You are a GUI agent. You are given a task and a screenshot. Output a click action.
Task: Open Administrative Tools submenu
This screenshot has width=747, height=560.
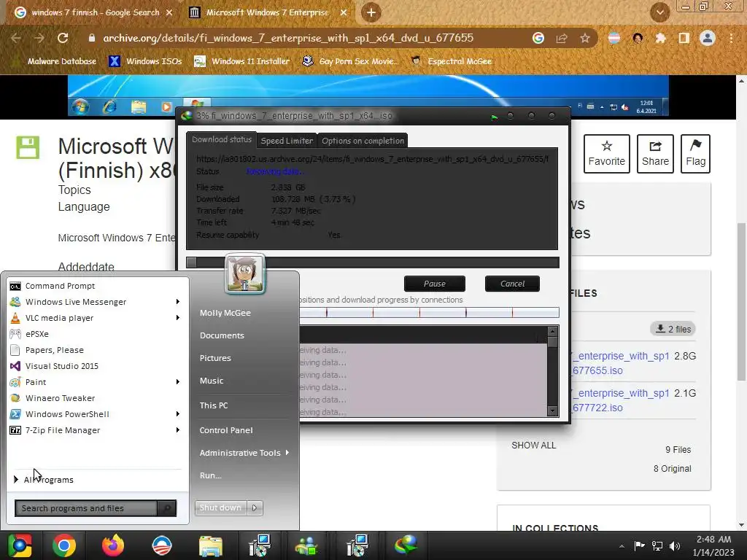tap(244, 453)
